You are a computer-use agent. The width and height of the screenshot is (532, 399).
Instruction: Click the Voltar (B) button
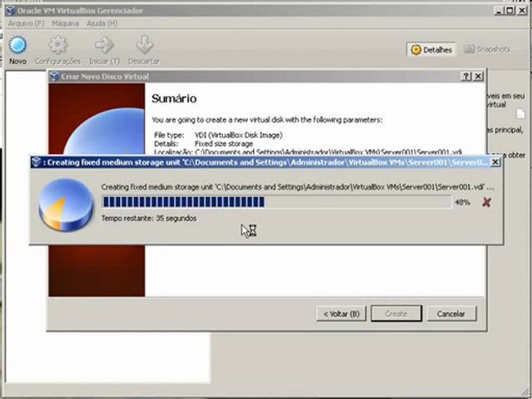[341, 314]
